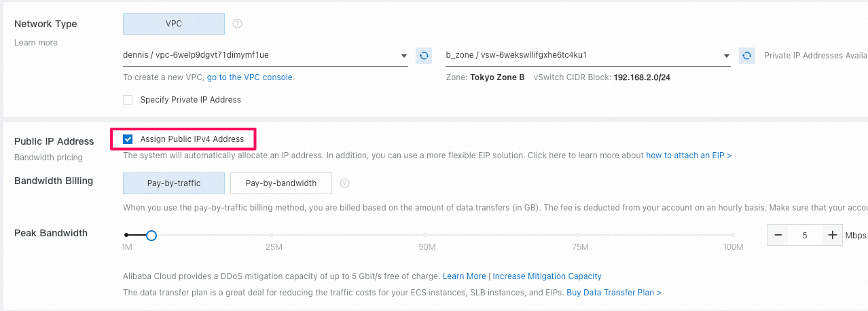The width and height of the screenshot is (868, 311).
Task: Click the peak bandwidth slider handle
Action: click(x=151, y=236)
